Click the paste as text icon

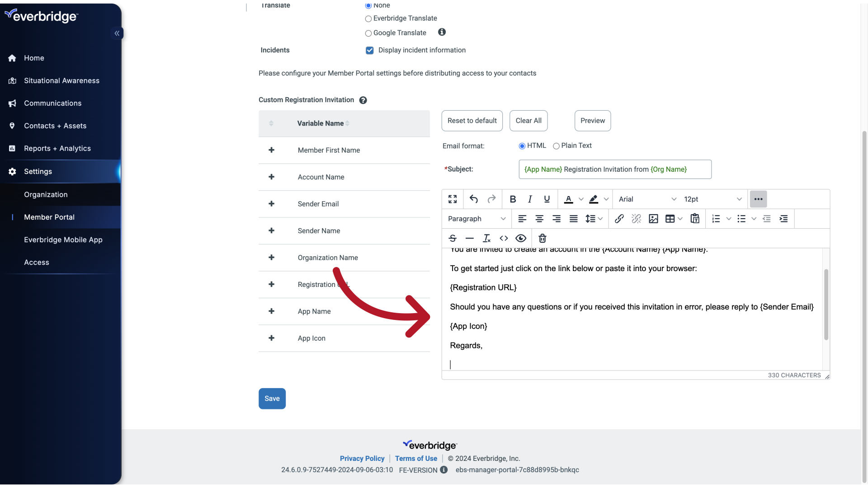point(695,219)
